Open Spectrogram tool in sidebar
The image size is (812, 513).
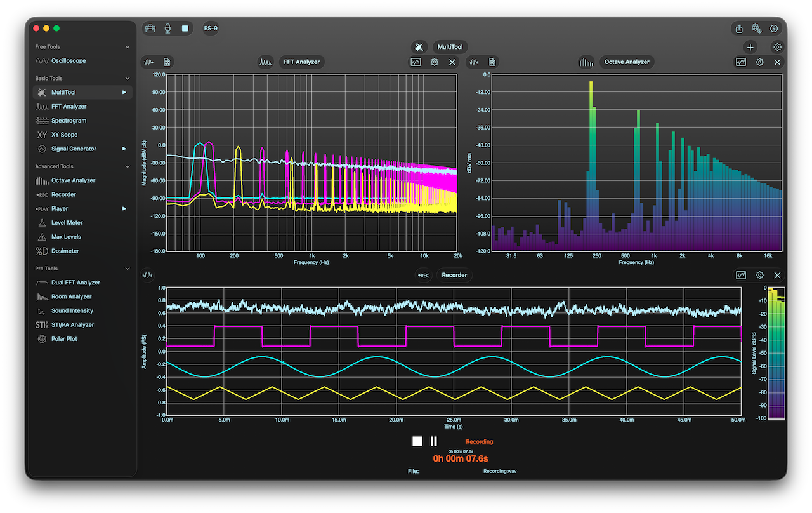pyautogui.click(x=82, y=121)
